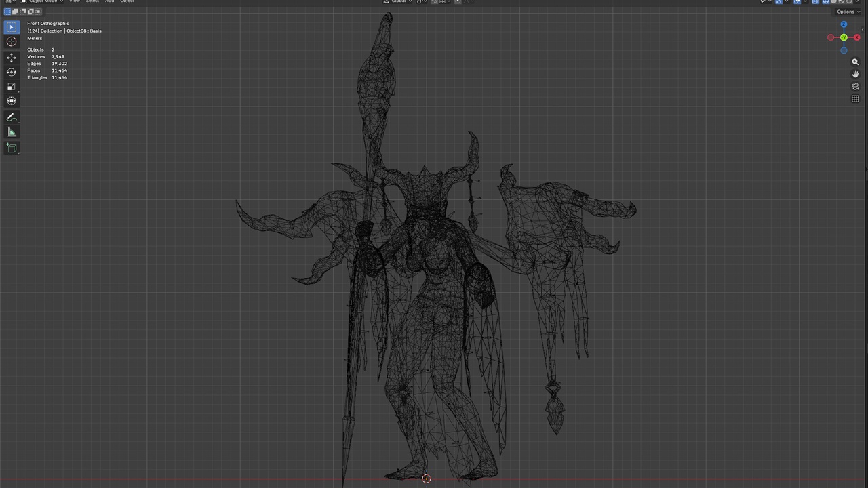
Task: Choose the Move tool
Action: click(12, 58)
